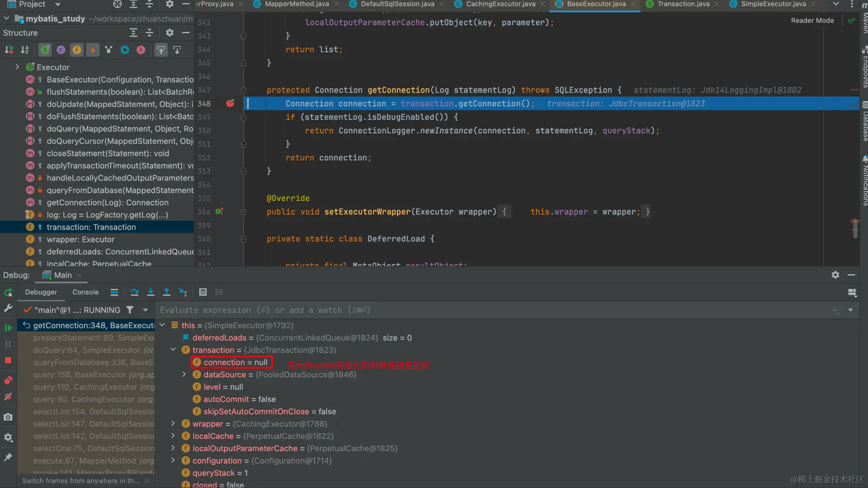
Task: Show the execution point
Action: 114,292
